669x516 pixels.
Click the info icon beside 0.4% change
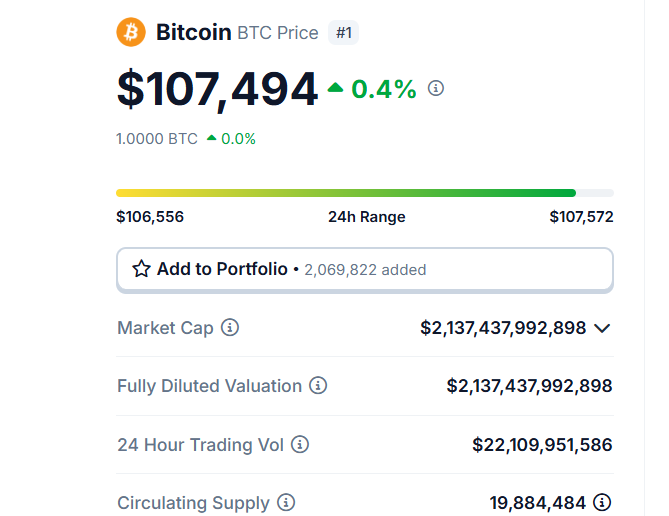[436, 88]
